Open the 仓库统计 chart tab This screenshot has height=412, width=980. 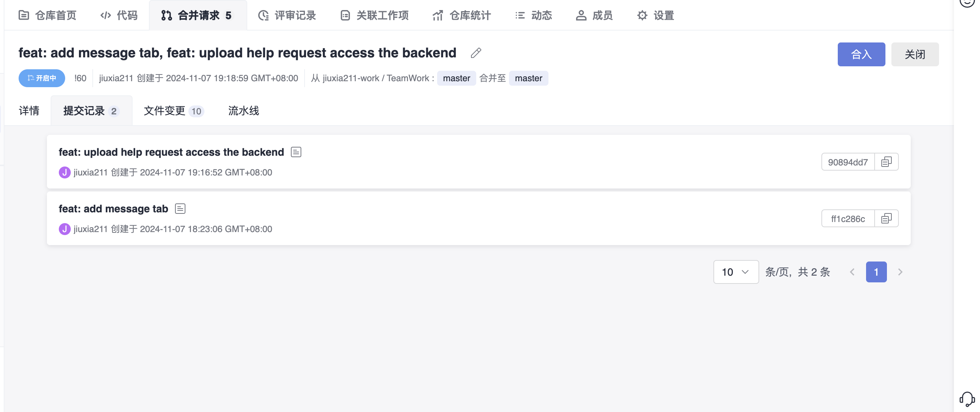(x=461, y=16)
